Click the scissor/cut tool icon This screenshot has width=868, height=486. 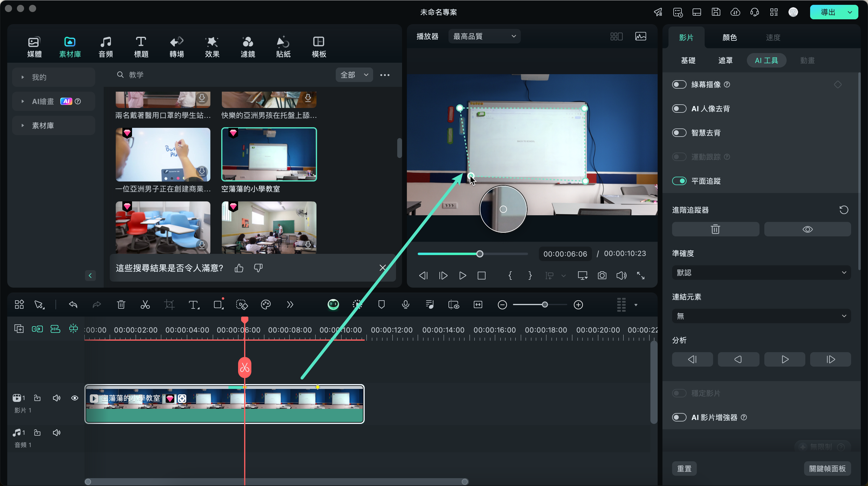click(145, 305)
